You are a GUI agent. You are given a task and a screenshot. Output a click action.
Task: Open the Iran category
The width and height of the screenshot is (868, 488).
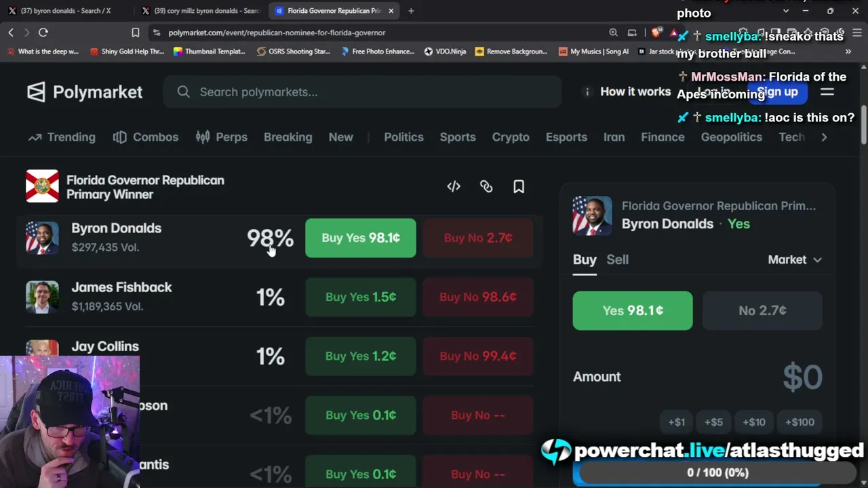click(614, 137)
